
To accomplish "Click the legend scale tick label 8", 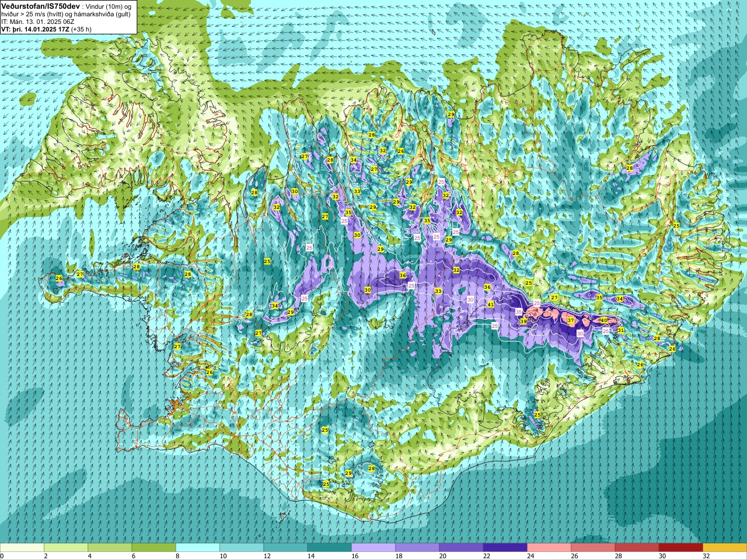I will click(177, 556).
